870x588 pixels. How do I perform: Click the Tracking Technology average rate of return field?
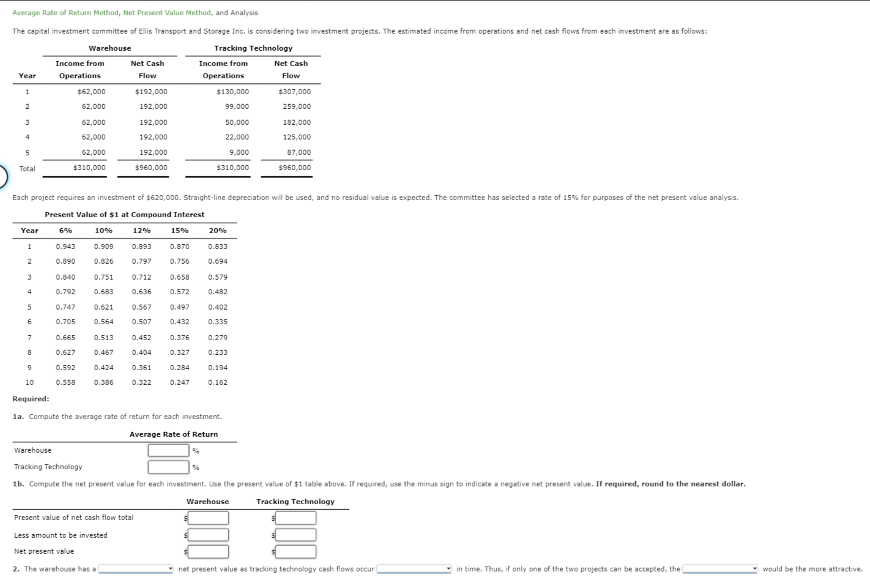(x=168, y=466)
